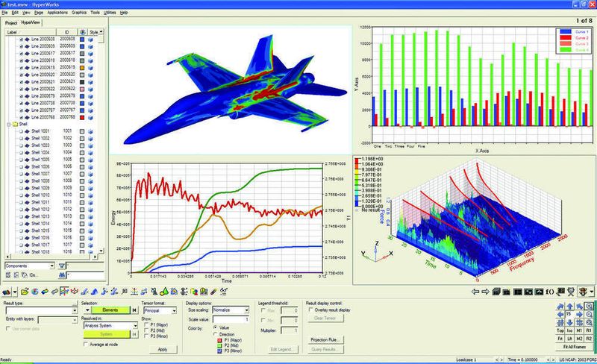Viewport: 597px width, 364px height.
Task: Enable the P1 (Major) show checkbox
Action: 146,324
